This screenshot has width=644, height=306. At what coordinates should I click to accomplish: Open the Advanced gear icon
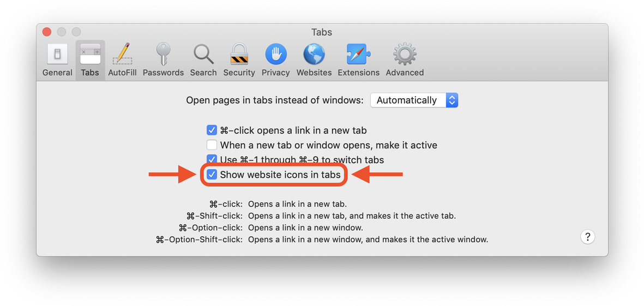pos(405,54)
